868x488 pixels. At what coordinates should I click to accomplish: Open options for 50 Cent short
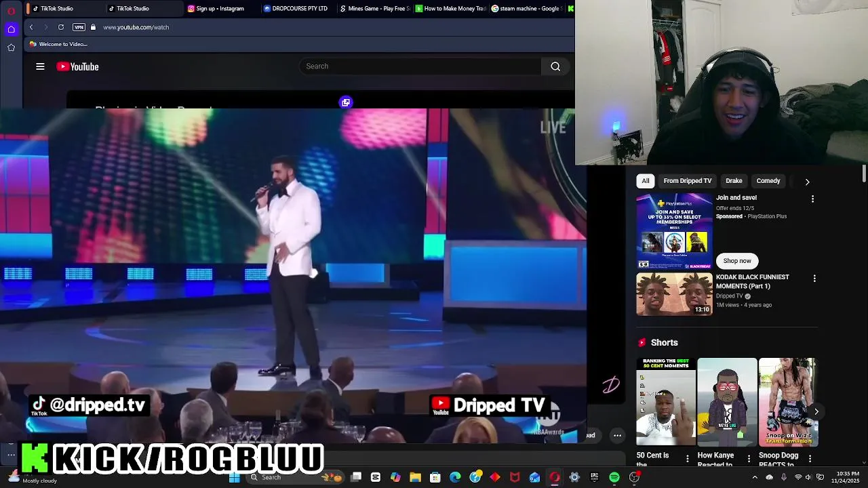[688, 459]
